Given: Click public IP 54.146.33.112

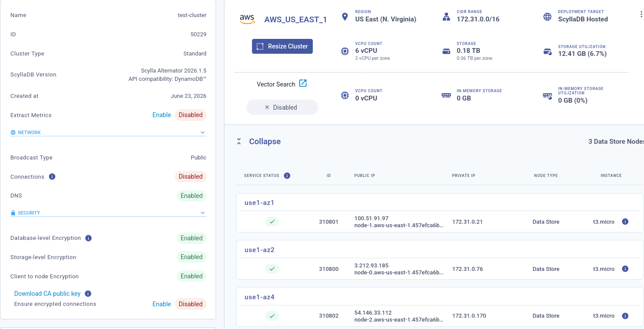Looking at the screenshot, I should [x=373, y=313].
